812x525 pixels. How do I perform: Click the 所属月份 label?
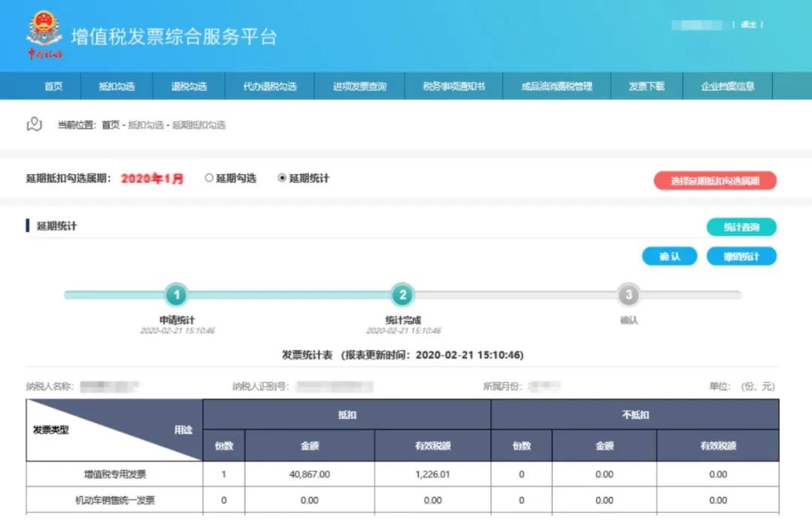click(x=503, y=386)
